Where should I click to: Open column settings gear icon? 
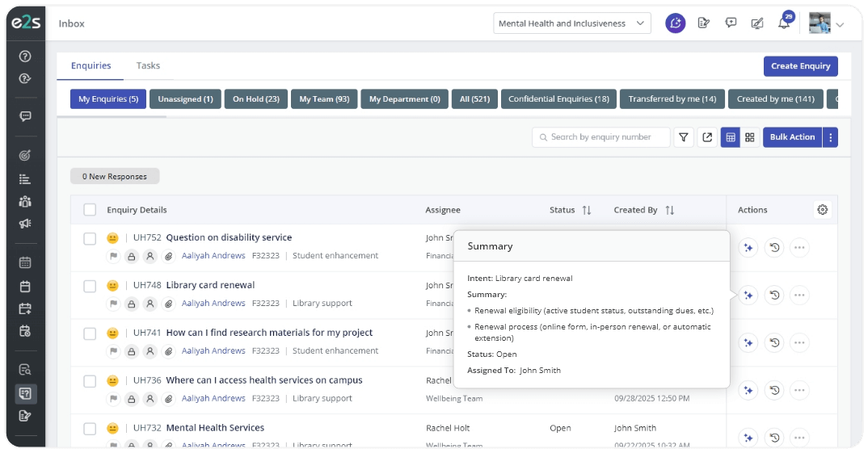pos(823,210)
